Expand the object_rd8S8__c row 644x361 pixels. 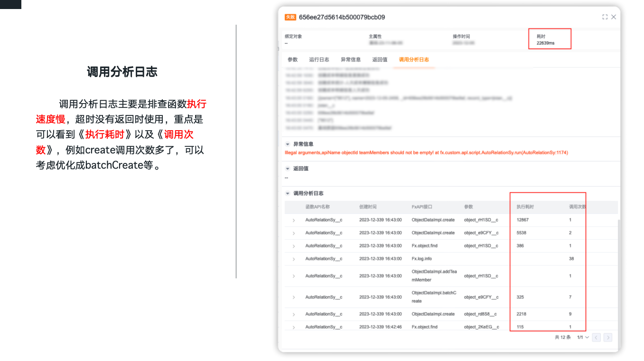click(294, 314)
